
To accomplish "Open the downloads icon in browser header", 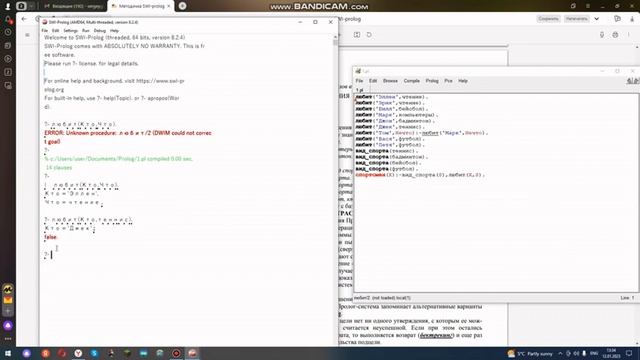I will (x=632, y=19).
